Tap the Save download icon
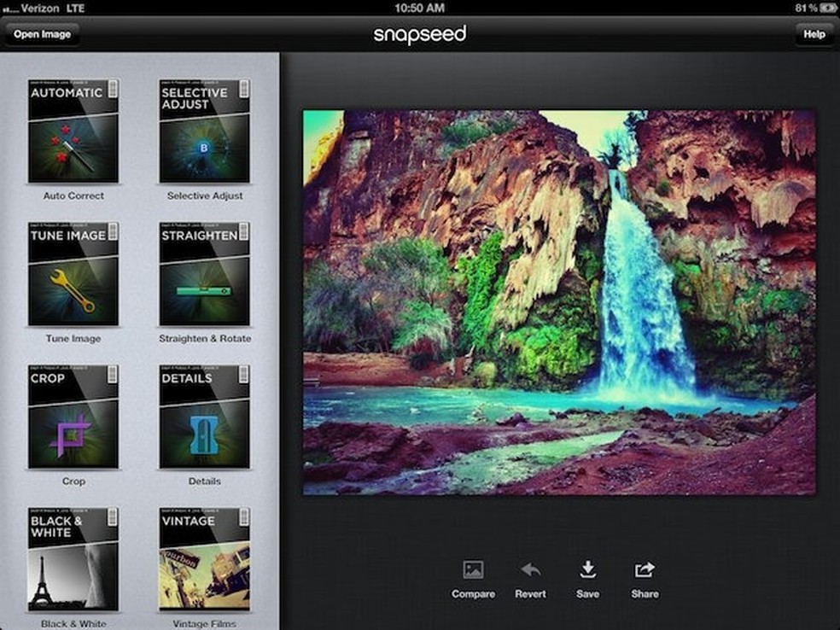This screenshot has width=840, height=630. 587,569
